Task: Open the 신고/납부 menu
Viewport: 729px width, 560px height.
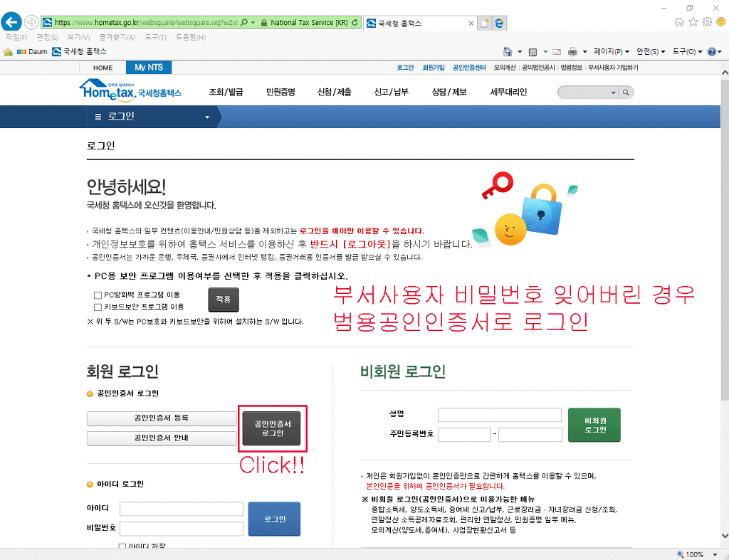Action: tap(391, 92)
